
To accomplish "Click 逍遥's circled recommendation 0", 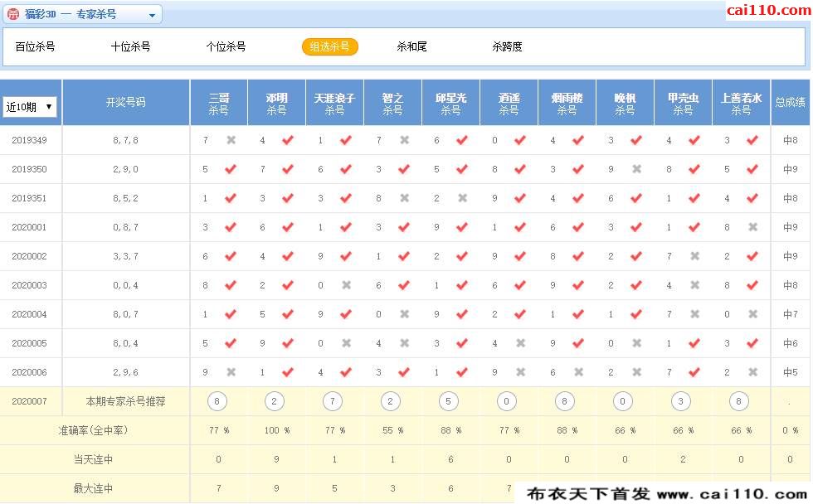I will (507, 401).
